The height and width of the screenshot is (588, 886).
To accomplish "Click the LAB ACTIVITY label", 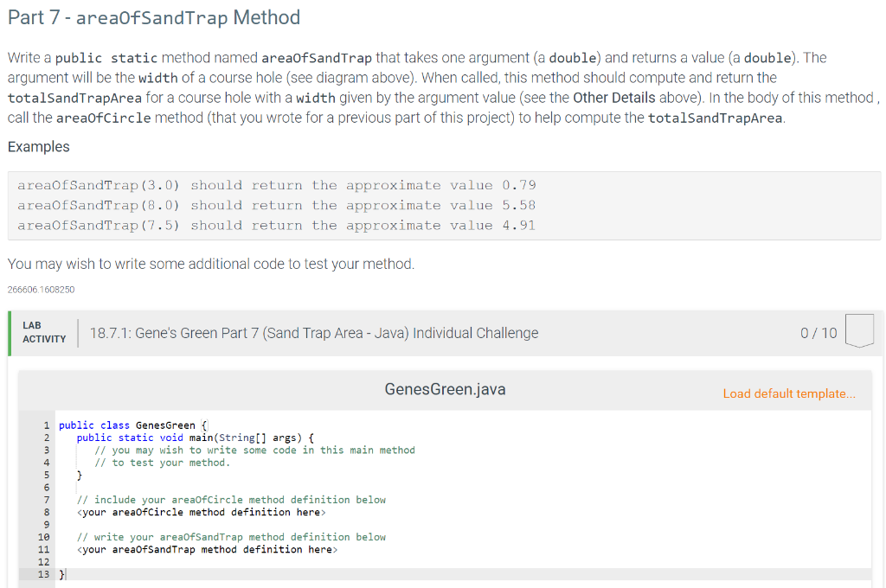I will click(44, 332).
